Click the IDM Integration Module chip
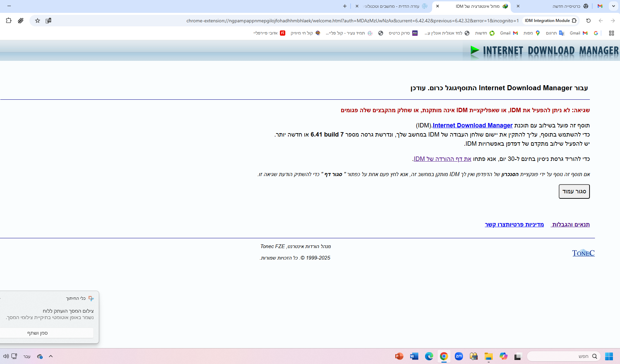The image size is (620, 364). point(551,21)
